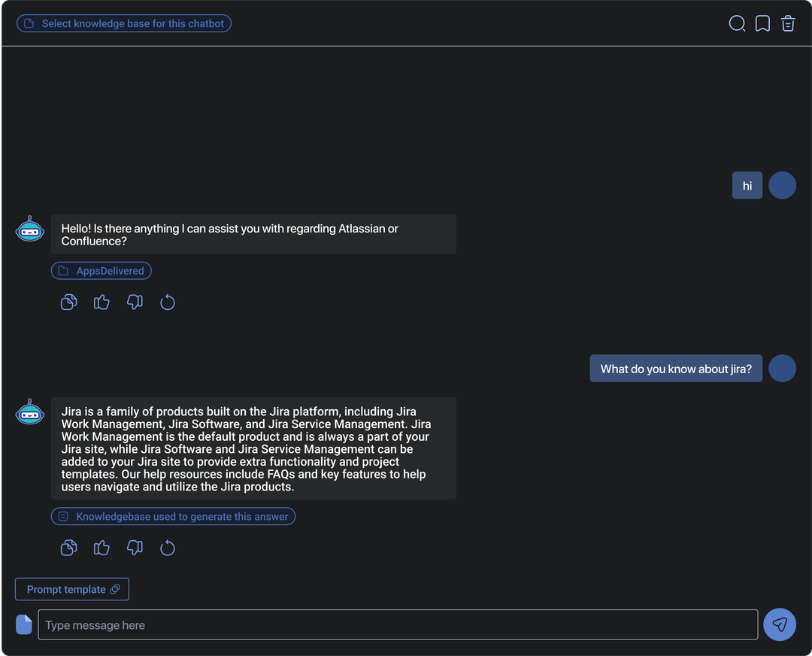Thumbs down the Hello greeting reply
Image resolution: width=812 pixels, height=656 pixels.
point(135,302)
